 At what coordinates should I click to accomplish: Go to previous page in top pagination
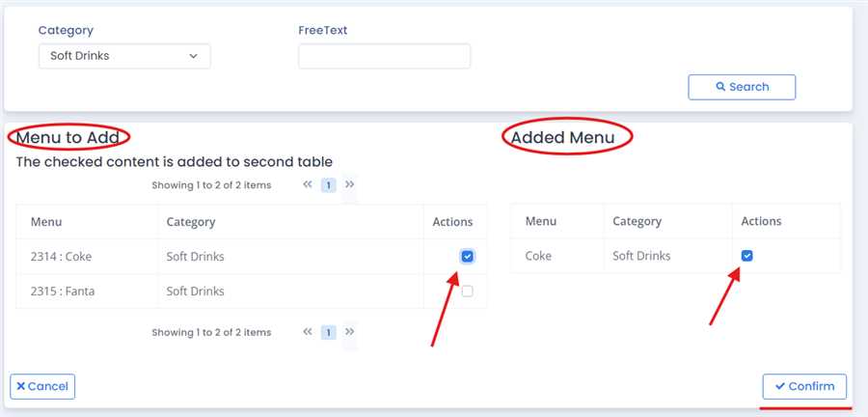tap(308, 184)
